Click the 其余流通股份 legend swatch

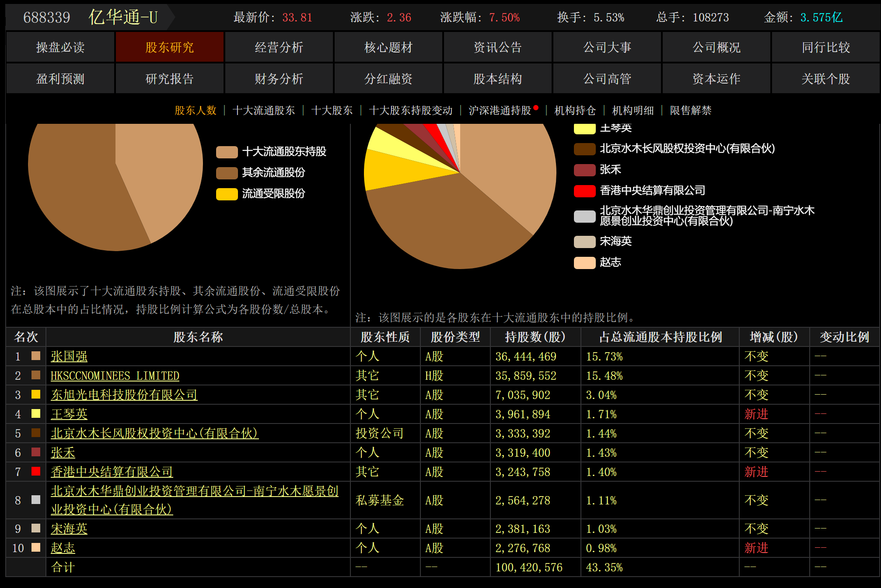[227, 173]
